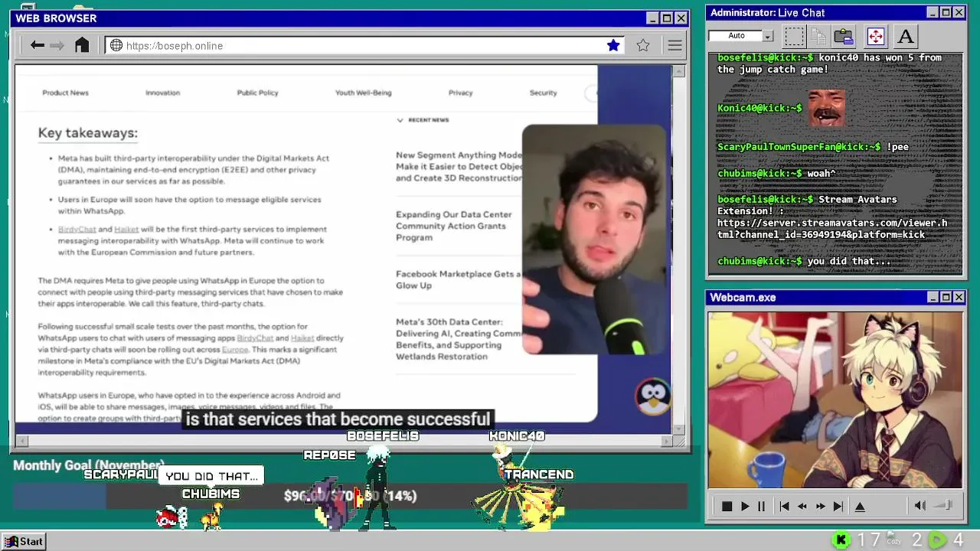Image resolution: width=980 pixels, height=551 pixels.
Task: Open the Product News tab
Action: (x=65, y=93)
